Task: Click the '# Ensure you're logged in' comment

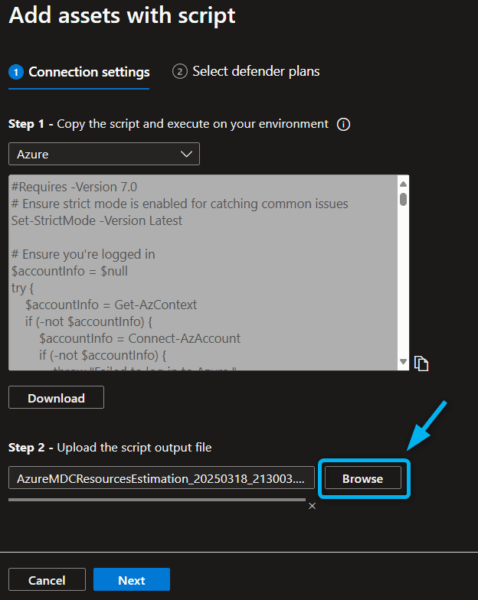Action: (83, 254)
